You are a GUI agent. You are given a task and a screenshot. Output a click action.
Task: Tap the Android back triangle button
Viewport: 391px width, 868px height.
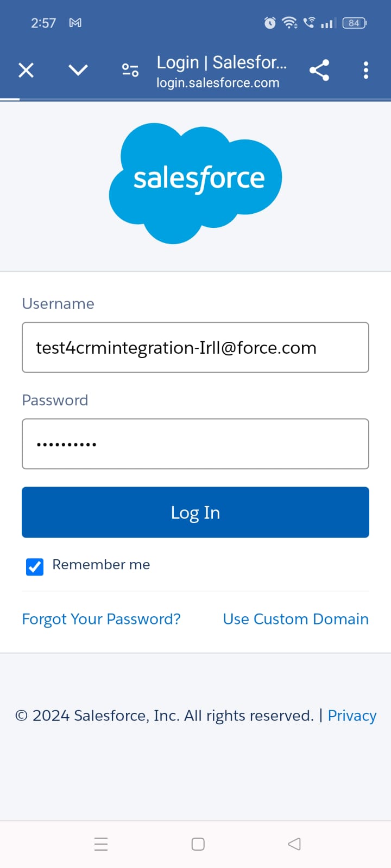point(294,844)
